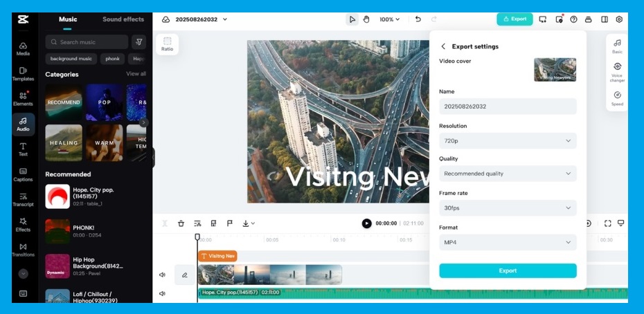Go back from Export settings
This screenshot has width=644, height=314.
pyautogui.click(x=443, y=46)
